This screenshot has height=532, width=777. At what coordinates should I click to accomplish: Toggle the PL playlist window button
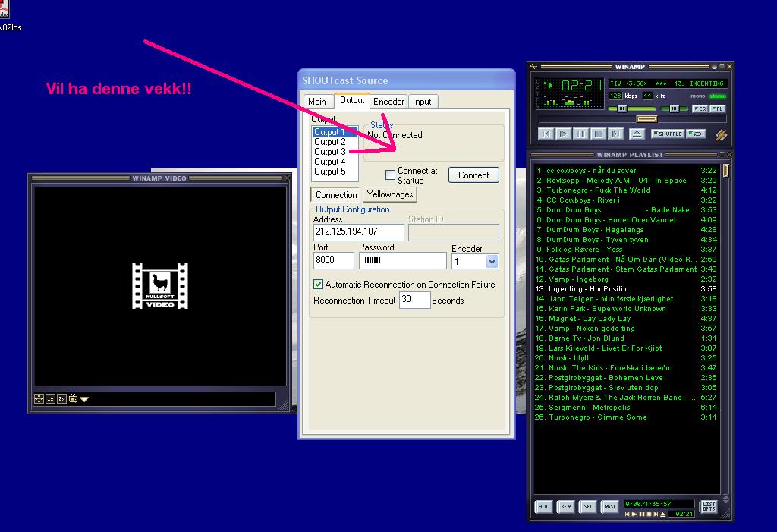pos(718,109)
